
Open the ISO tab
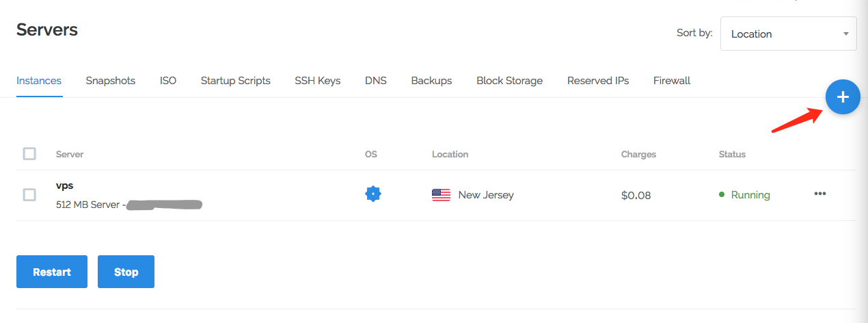point(168,81)
